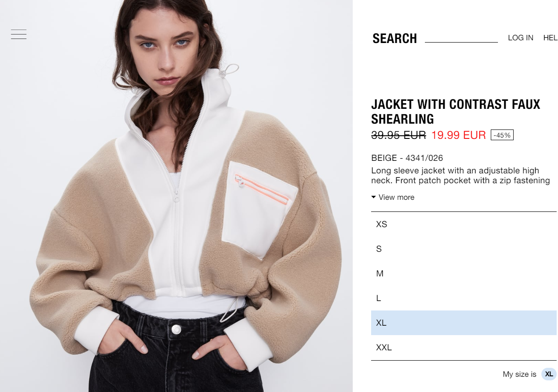558x392 pixels.
Task: Click the My size is label
Action: point(519,374)
